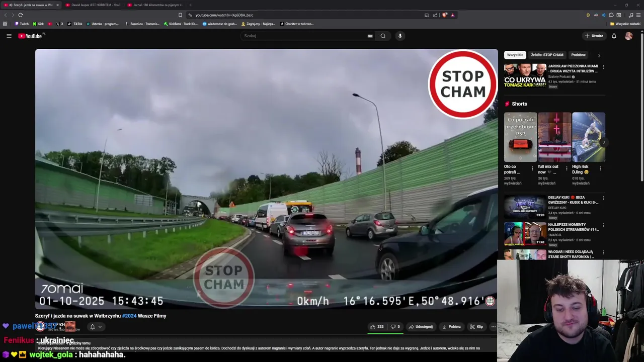
Task: Open KickBans bookmark
Action: click(x=181, y=24)
